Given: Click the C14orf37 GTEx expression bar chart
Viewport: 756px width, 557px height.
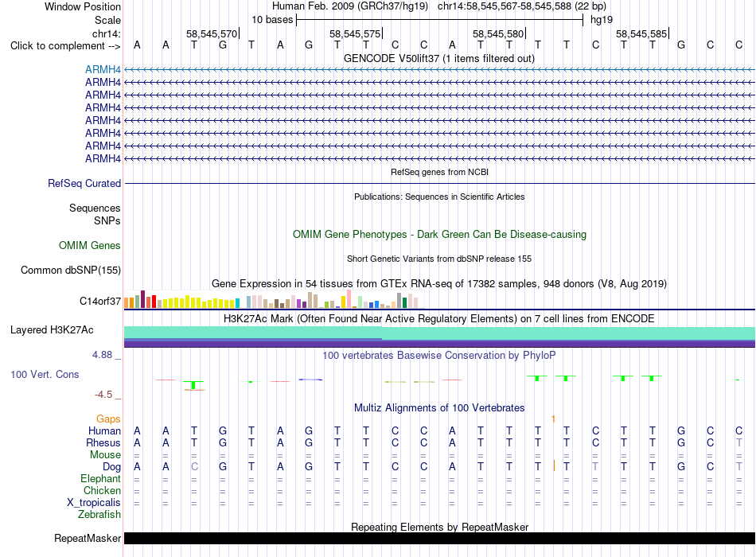Looking at the screenshot, I should (274, 299).
